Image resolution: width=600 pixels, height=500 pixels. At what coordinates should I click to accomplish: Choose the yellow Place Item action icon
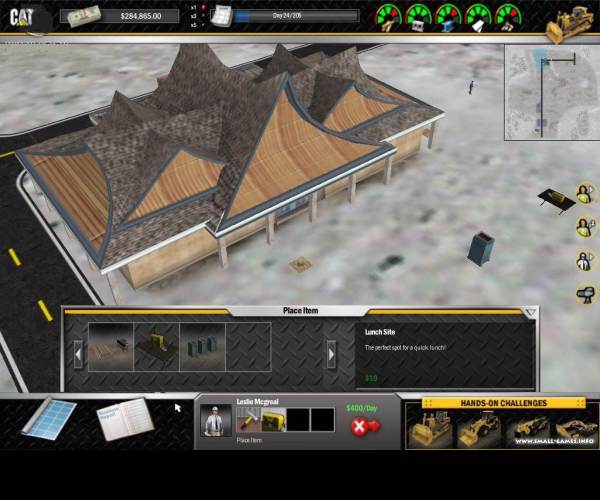pyautogui.click(x=274, y=420)
